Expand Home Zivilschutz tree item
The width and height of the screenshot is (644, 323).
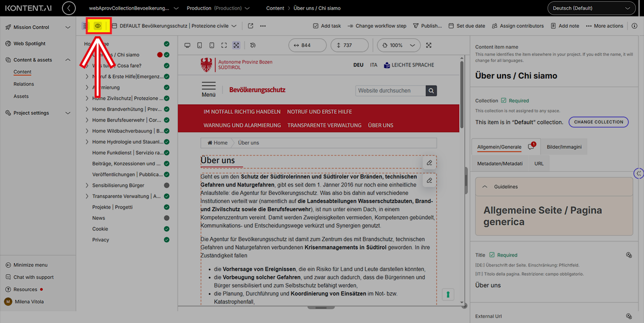87,98
